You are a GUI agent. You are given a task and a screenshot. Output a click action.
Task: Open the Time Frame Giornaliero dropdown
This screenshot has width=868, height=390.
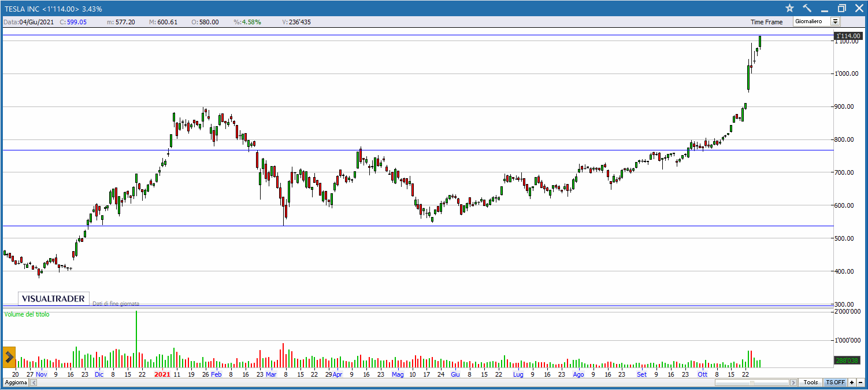(816, 21)
